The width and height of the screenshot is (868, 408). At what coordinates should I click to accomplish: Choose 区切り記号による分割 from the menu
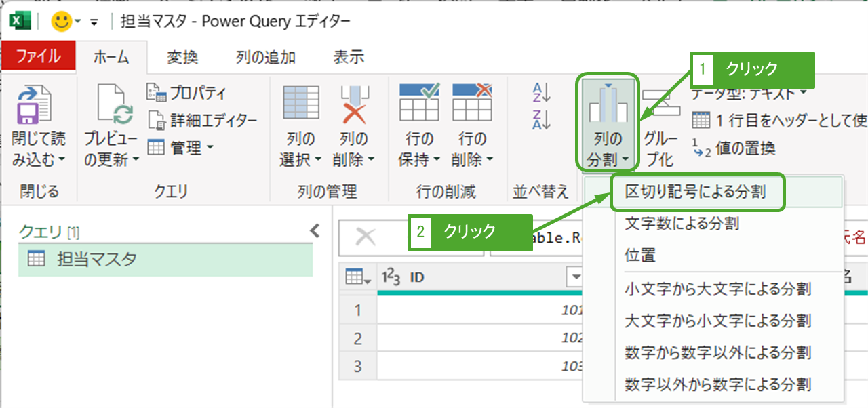point(694,192)
